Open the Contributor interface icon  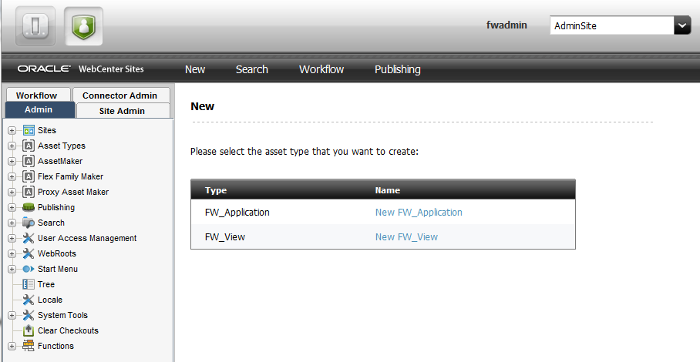click(x=36, y=26)
